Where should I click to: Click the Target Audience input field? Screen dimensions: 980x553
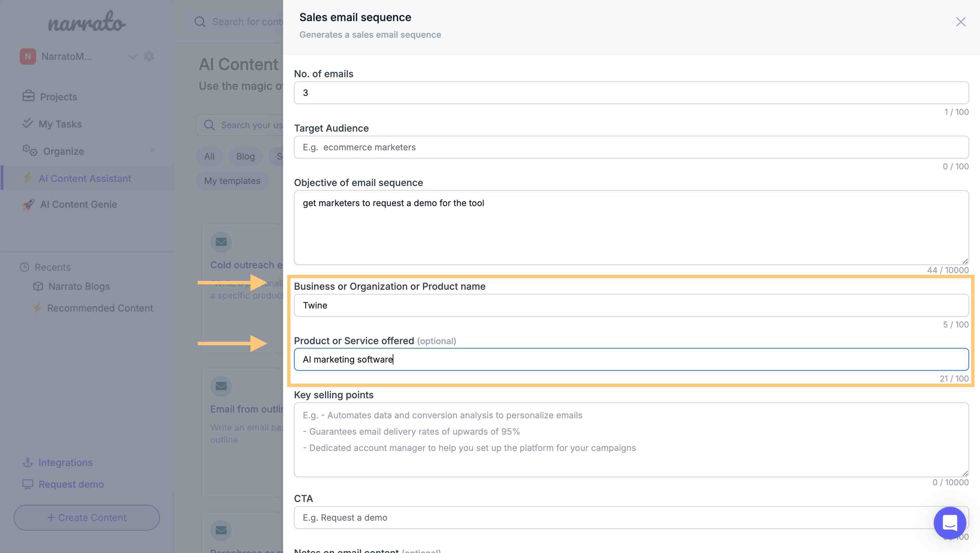(631, 147)
